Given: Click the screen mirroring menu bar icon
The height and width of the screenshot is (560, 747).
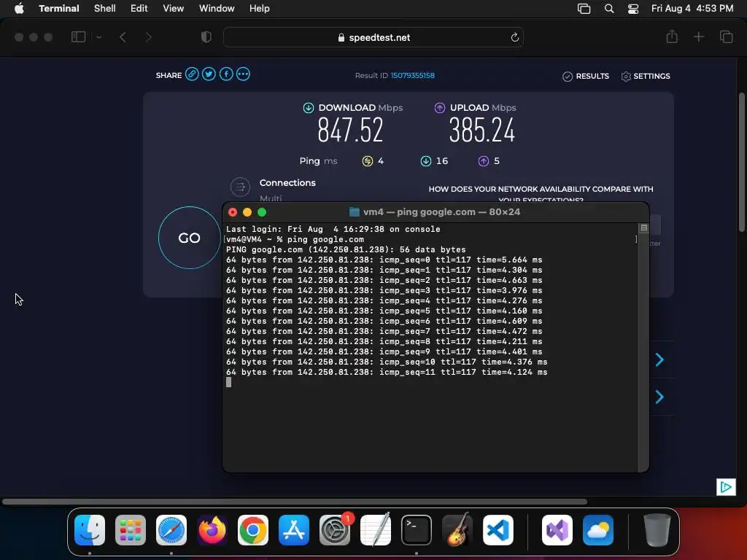Looking at the screenshot, I should click(584, 8).
